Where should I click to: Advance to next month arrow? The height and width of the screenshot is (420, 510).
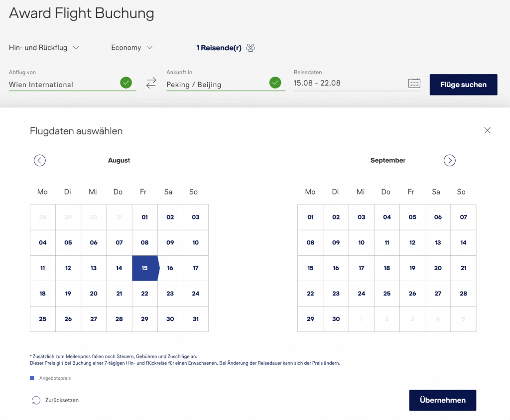click(x=450, y=160)
